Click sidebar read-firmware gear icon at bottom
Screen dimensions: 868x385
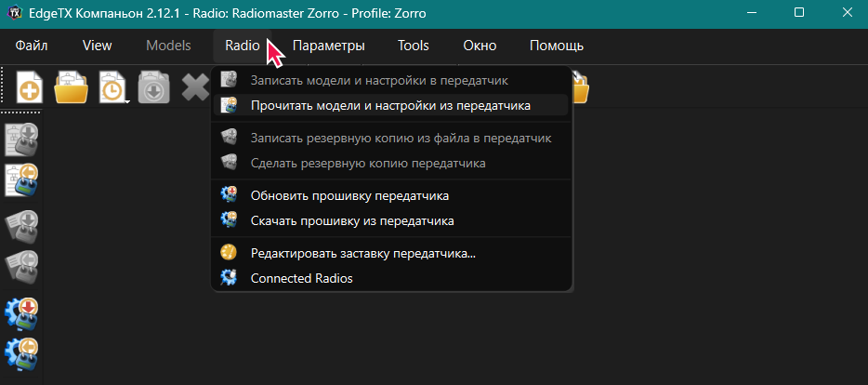pyautogui.click(x=22, y=355)
